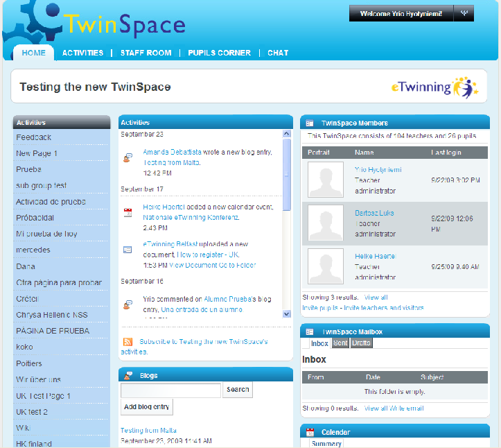Screen dimensions: 501x448
Task: Click the eTwinning logo in the banner
Action: [x=434, y=87]
